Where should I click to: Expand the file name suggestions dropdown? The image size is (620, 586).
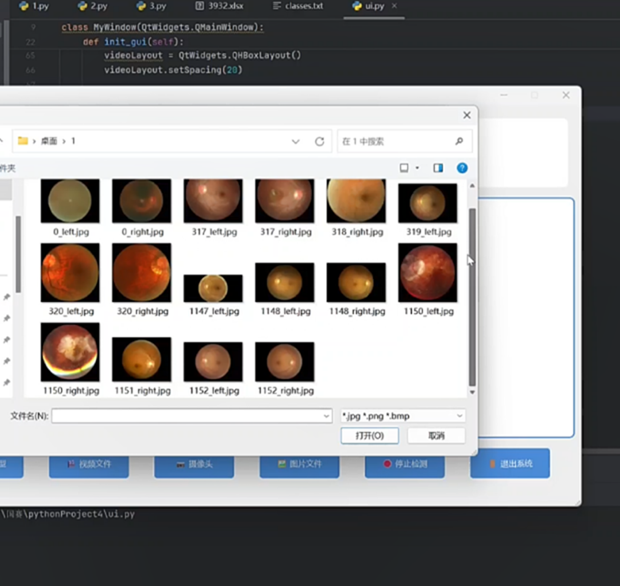pos(326,415)
